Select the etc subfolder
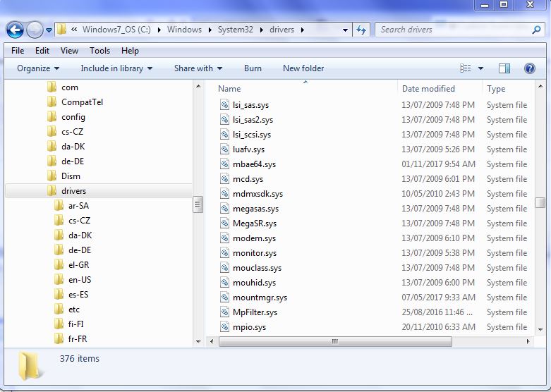The width and height of the screenshot is (551, 392). (x=67, y=309)
